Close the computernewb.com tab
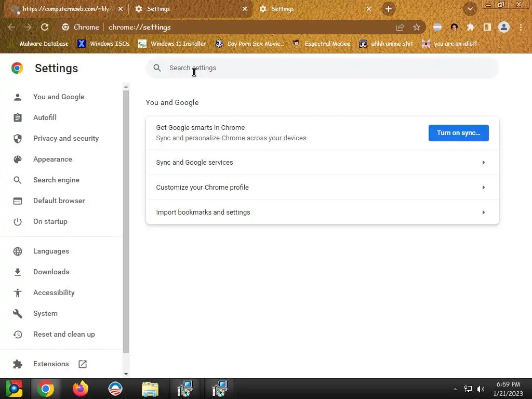The height and width of the screenshot is (399, 532). coord(121,9)
